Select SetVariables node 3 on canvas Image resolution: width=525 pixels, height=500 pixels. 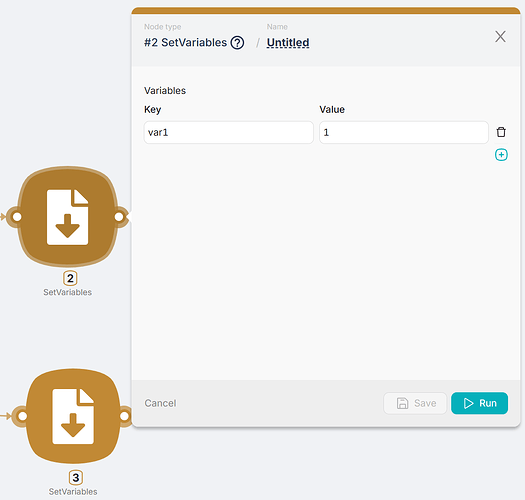(x=73, y=416)
